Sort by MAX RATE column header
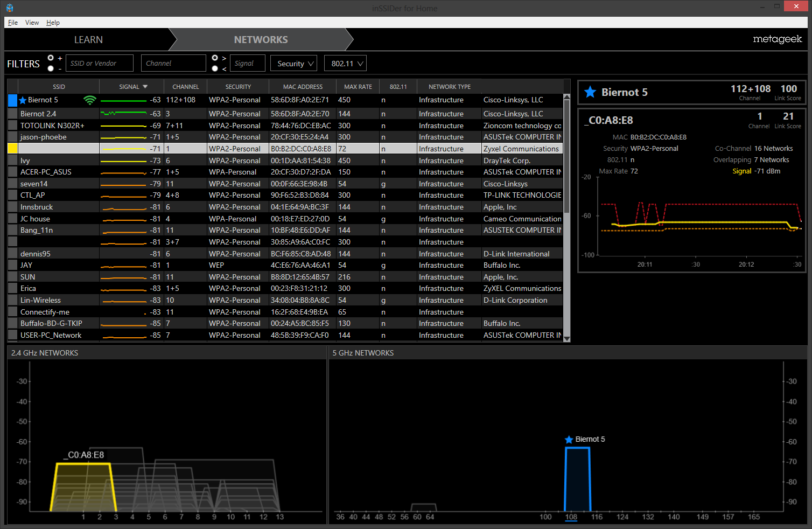 (x=358, y=87)
